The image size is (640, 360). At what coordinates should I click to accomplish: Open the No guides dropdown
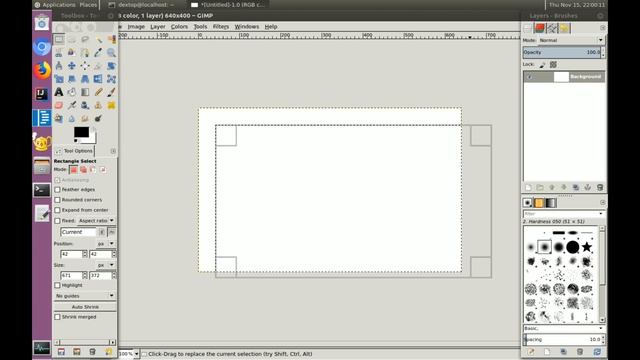[85, 296]
